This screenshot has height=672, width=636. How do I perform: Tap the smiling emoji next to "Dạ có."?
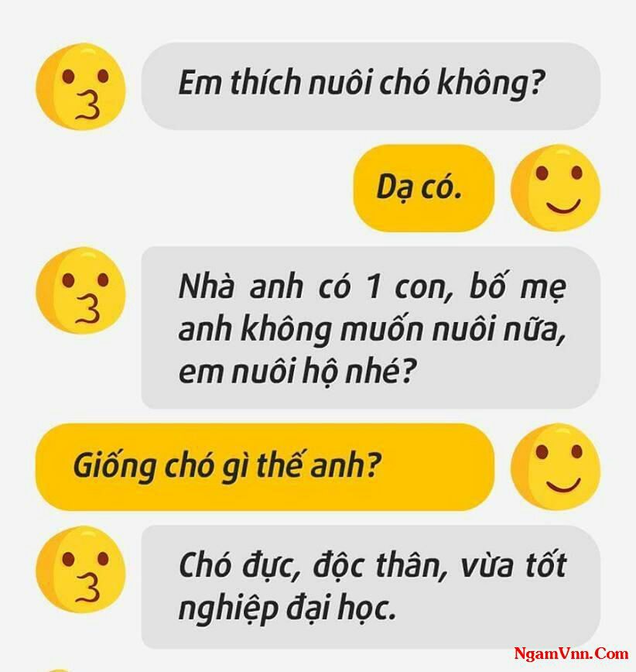click(556, 187)
